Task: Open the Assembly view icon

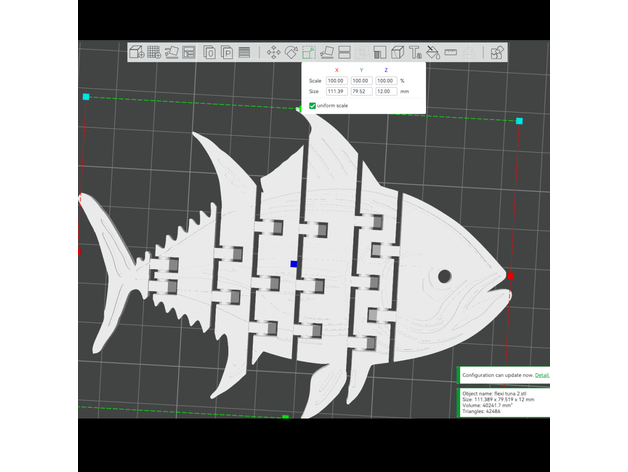Action: pos(497,52)
